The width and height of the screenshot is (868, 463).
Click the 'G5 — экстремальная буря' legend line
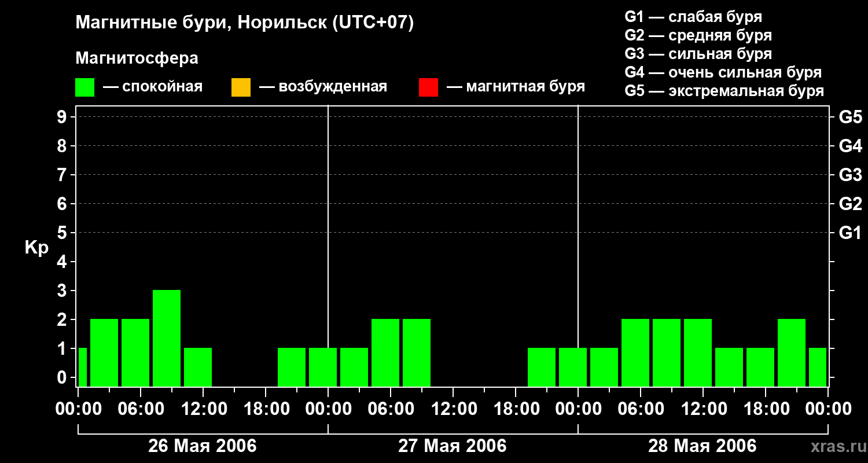click(x=724, y=91)
